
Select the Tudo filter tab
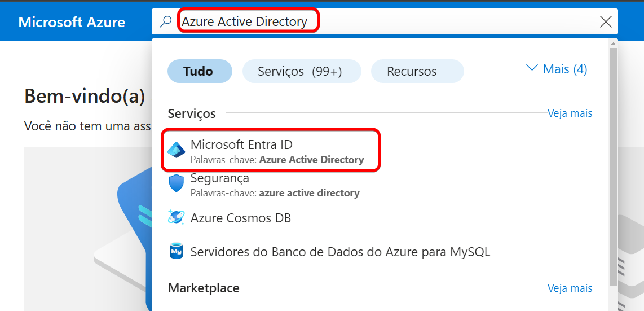point(199,72)
